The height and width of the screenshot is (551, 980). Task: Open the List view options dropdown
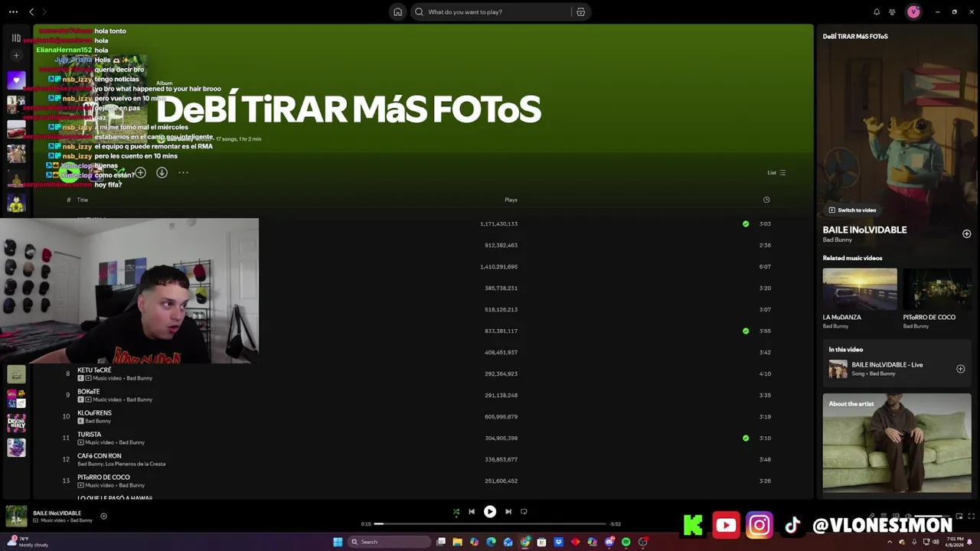point(776,172)
